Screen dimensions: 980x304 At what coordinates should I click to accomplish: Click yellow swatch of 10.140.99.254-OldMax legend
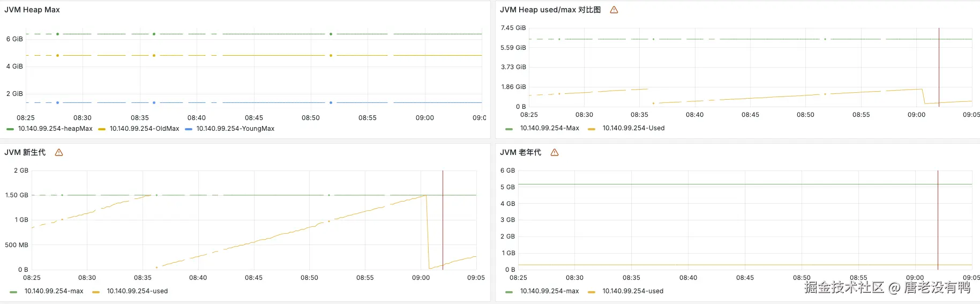click(x=102, y=129)
